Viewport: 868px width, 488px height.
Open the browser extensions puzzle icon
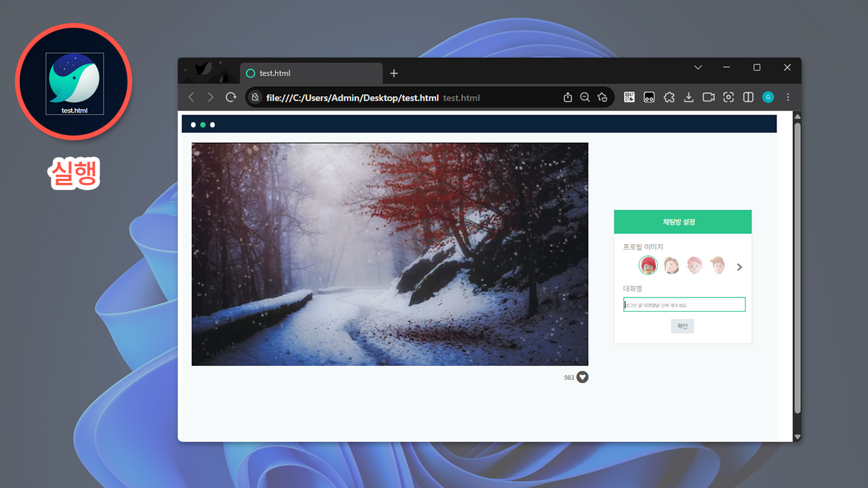click(669, 98)
